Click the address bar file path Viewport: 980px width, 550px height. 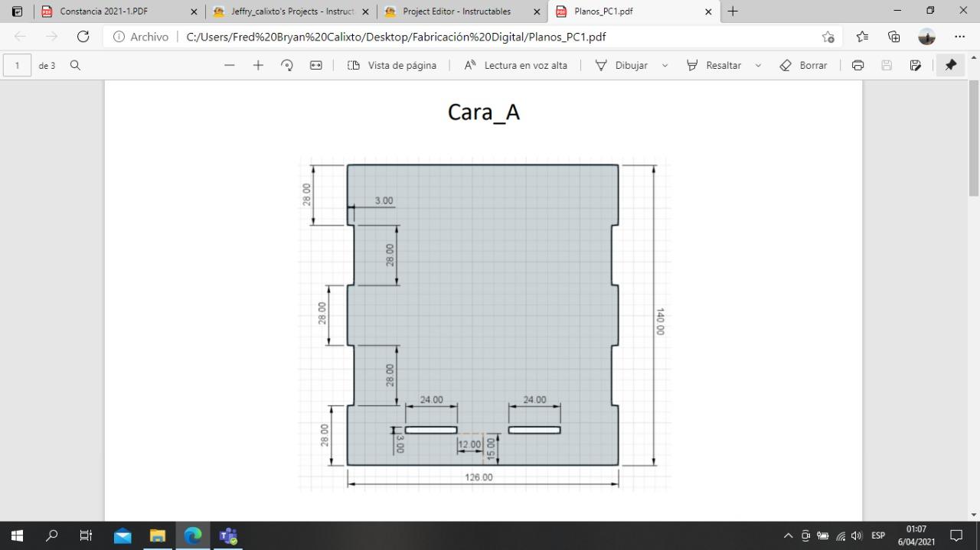(x=396, y=37)
